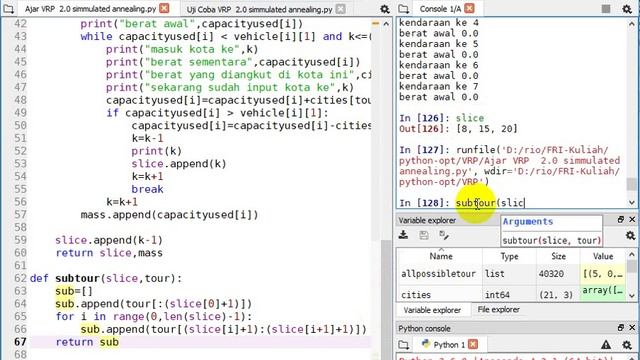
Task: Sort variables by Type column
Action: (509, 256)
